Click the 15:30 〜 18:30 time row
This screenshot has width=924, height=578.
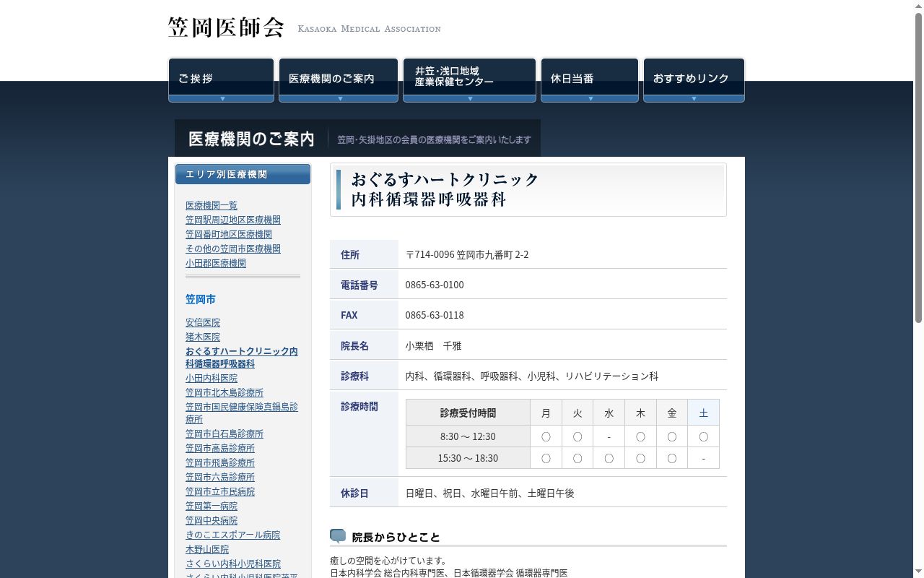click(562, 458)
